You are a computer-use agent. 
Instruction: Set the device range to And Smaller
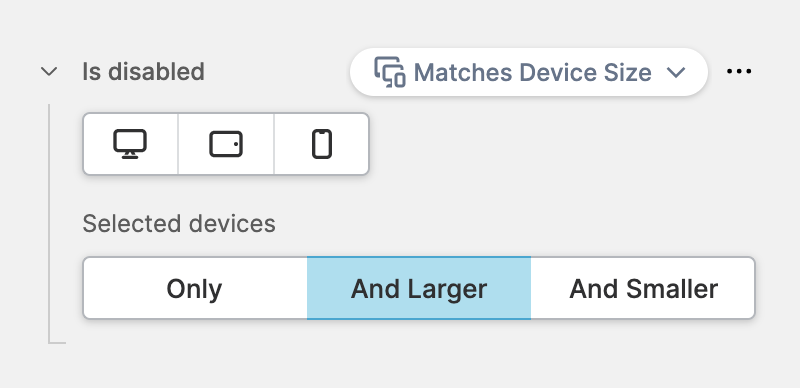(x=643, y=288)
